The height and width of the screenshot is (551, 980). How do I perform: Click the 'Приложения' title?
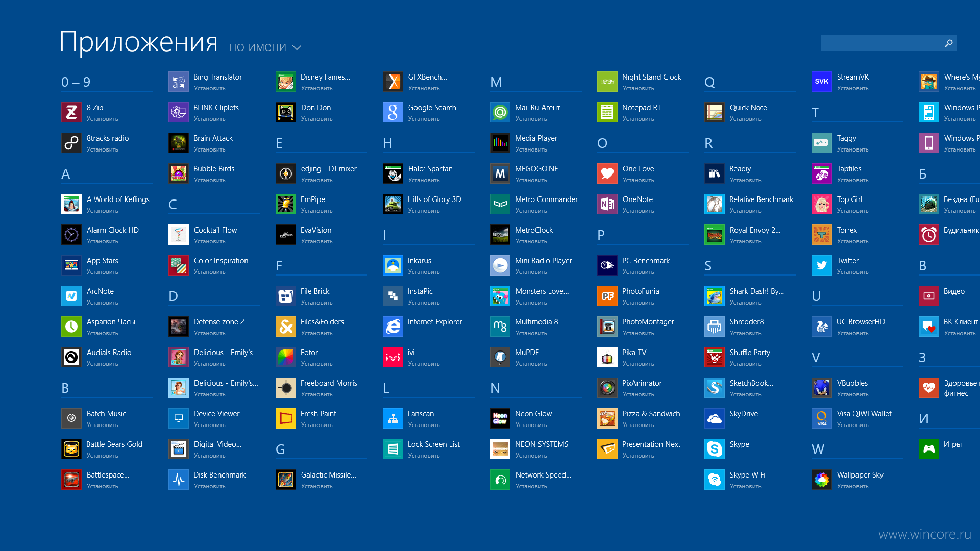(x=139, y=42)
